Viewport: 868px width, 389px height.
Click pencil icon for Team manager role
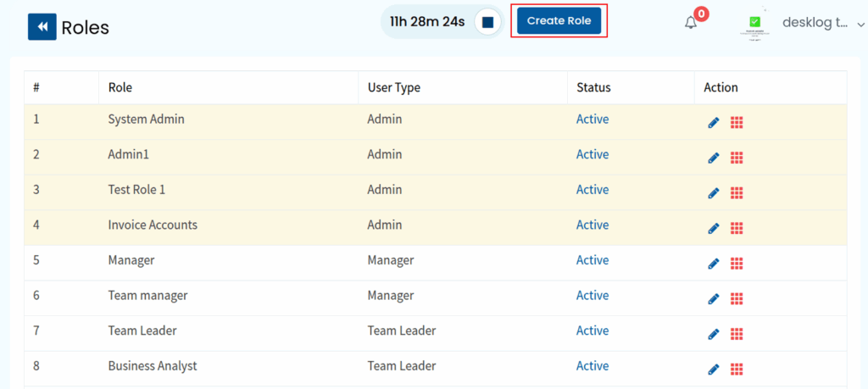713,299
